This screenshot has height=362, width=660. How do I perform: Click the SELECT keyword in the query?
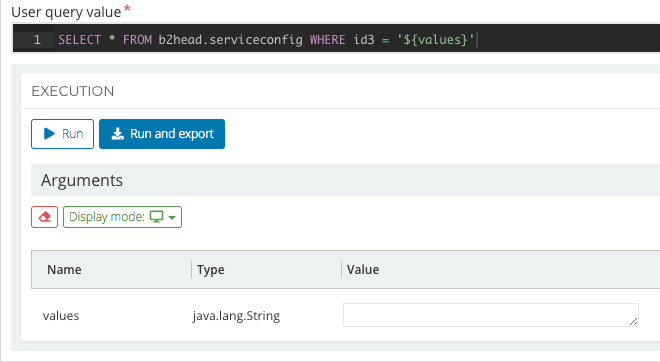80,40
